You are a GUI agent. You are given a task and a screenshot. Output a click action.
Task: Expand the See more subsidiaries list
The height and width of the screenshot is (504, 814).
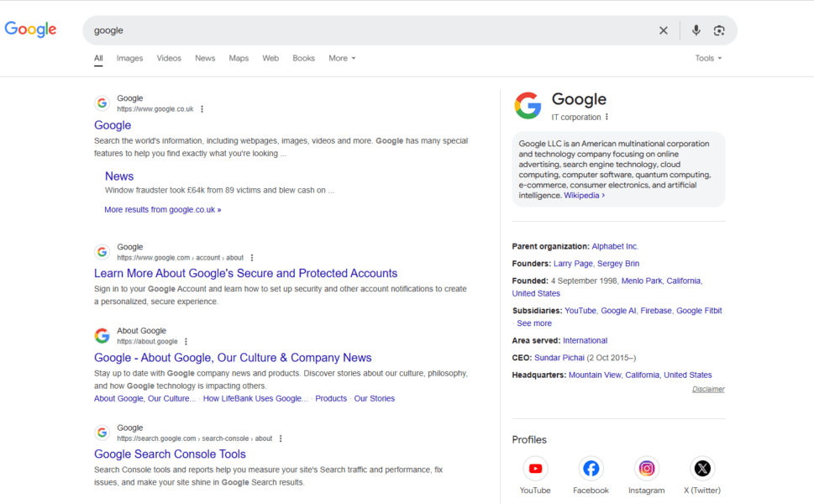click(x=533, y=323)
